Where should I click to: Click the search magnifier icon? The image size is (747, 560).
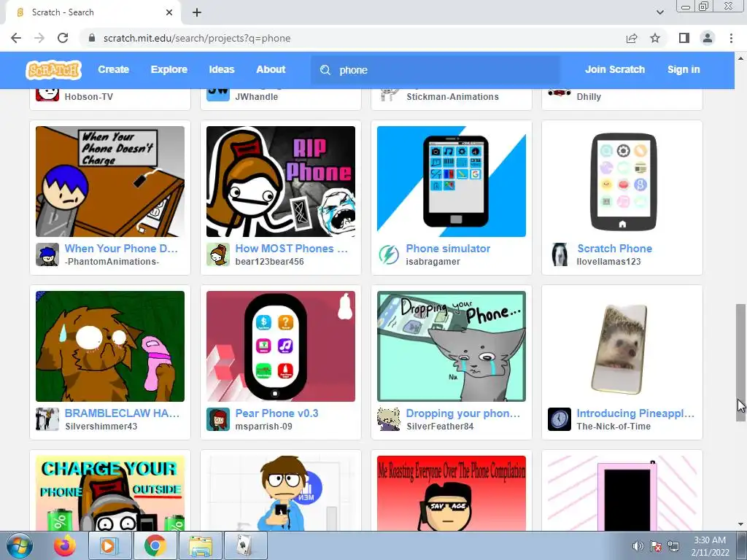[x=325, y=70]
